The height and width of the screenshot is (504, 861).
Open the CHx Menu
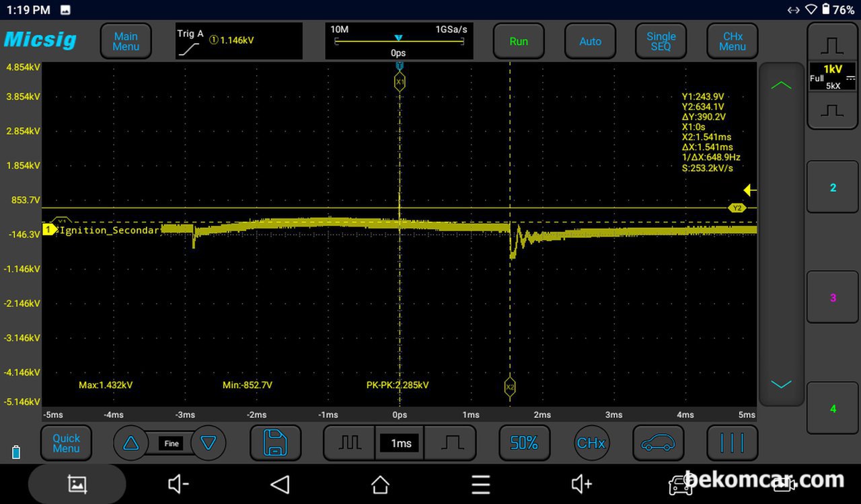pos(732,42)
